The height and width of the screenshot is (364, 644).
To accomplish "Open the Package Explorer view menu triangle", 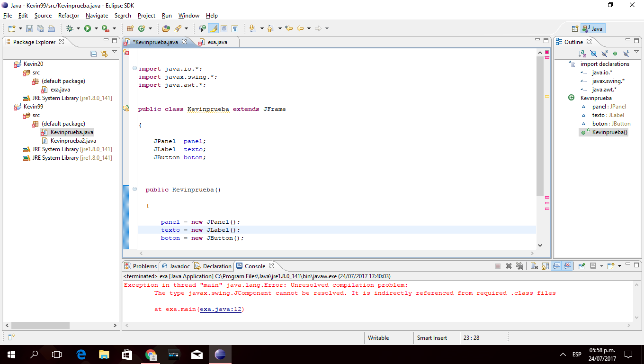I will (x=115, y=52).
